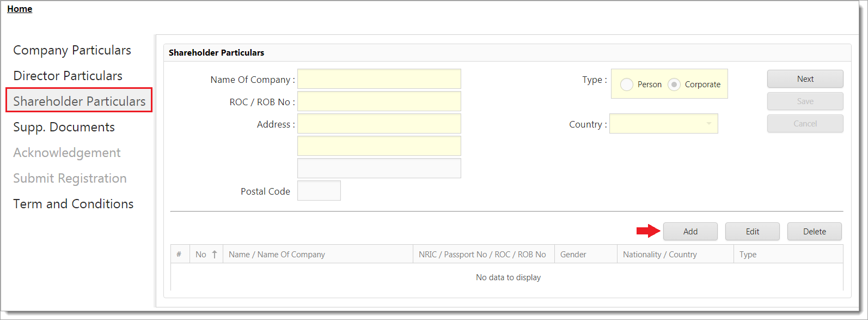This screenshot has height=320, width=868.
Task: Click the Home link
Action: click(20, 9)
